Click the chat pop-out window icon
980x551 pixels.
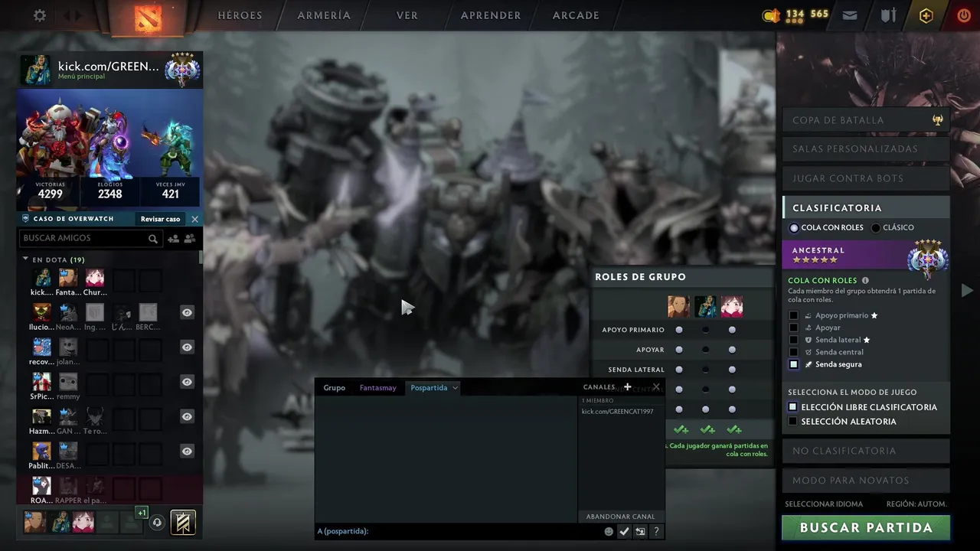(x=640, y=531)
